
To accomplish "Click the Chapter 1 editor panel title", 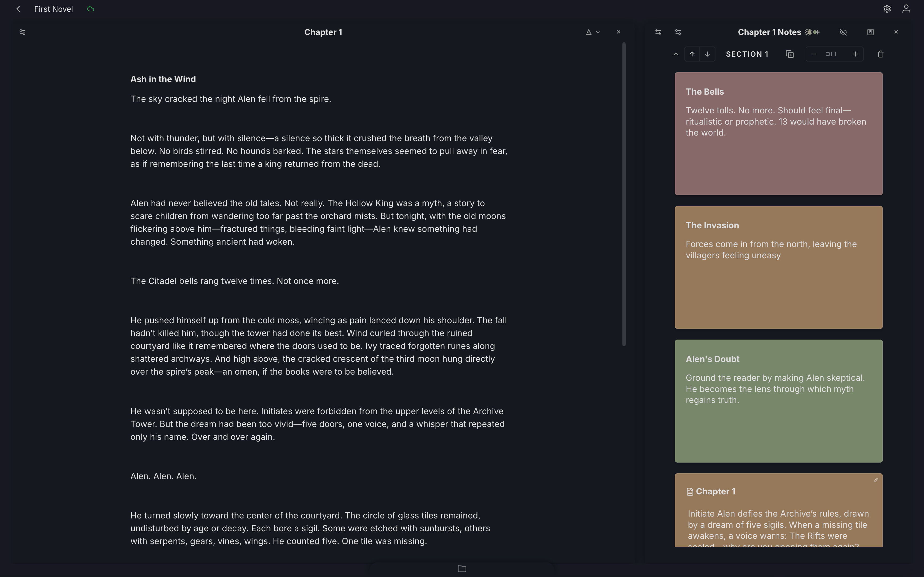I will 323,32.
